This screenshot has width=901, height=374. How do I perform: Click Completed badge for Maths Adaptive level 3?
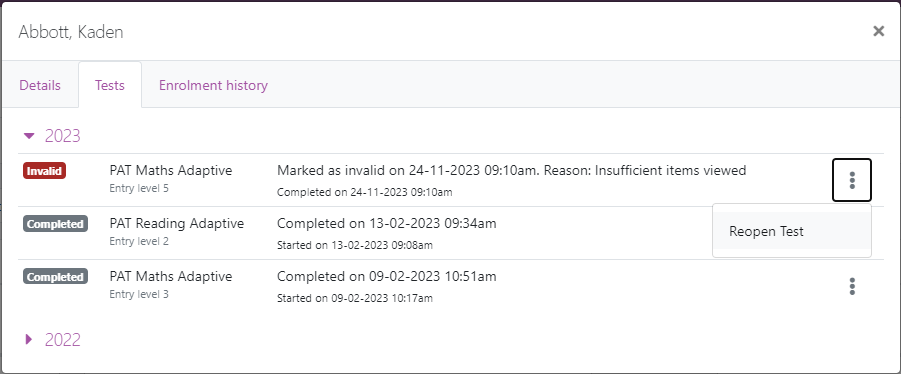(55, 277)
